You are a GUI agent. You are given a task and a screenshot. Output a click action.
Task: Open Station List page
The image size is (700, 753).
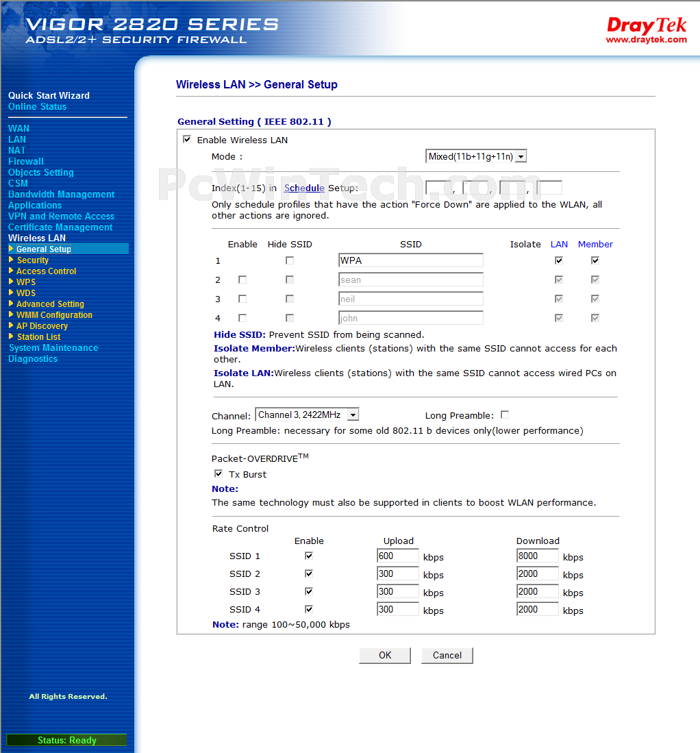pos(39,336)
